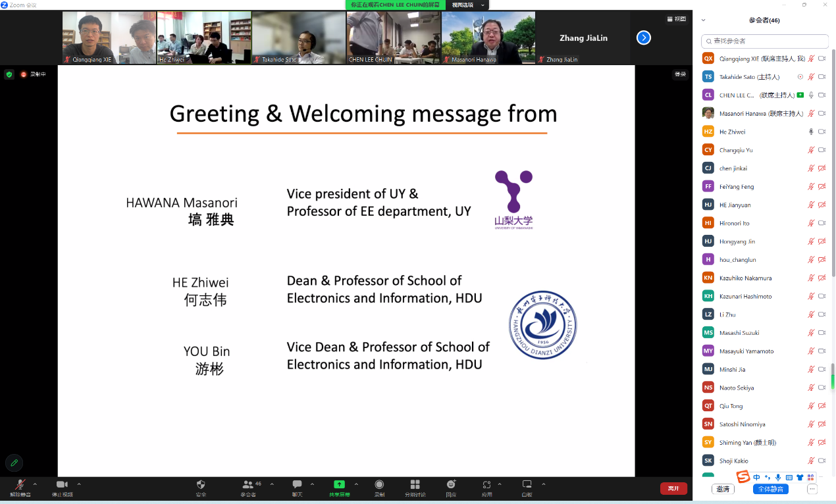
Task: Open more options (…) in participants panel
Action: (x=812, y=489)
